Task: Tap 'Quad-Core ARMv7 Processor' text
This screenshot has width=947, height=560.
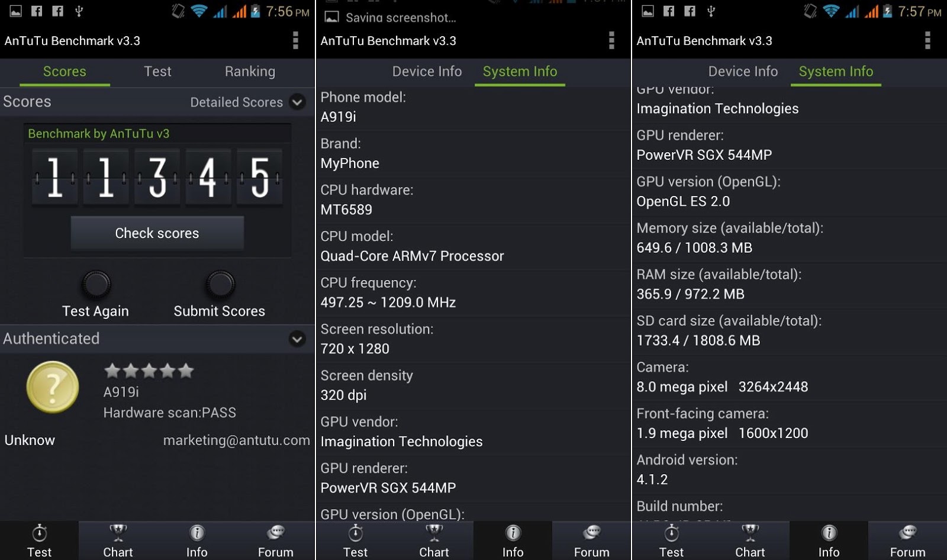Action: (x=412, y=256)
